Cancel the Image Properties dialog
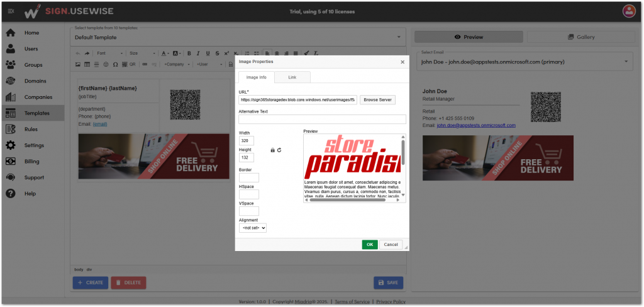 pyautogui.click(x=391, y=244)
